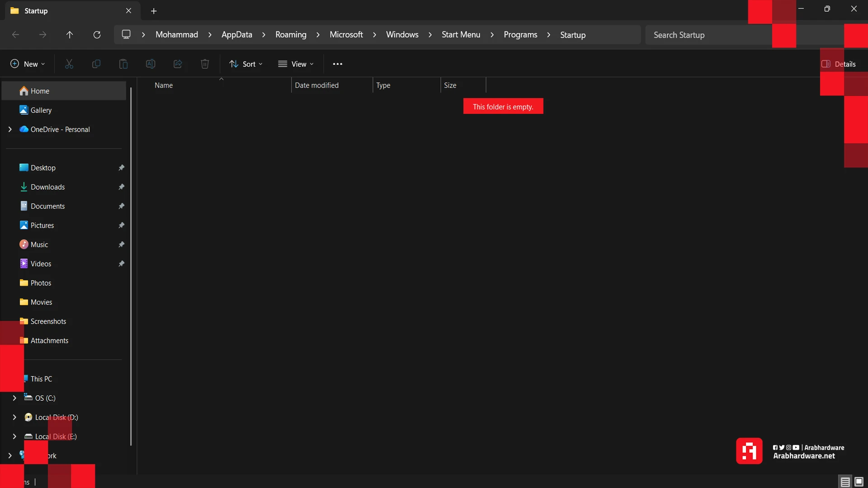Click the Paste icon
Image resolution: width=868 pixels, height=488 pixels.
pyautogui.click(x=123, y=64)
